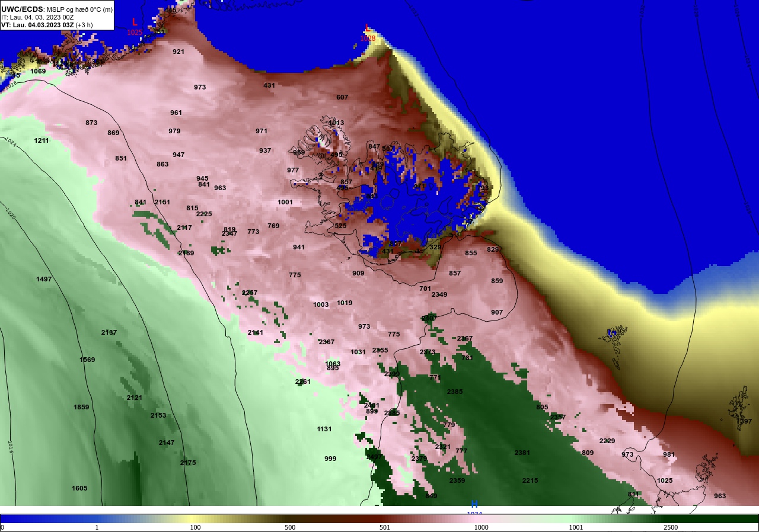
Task: Click the map value 1605
Action: [79, 488]
